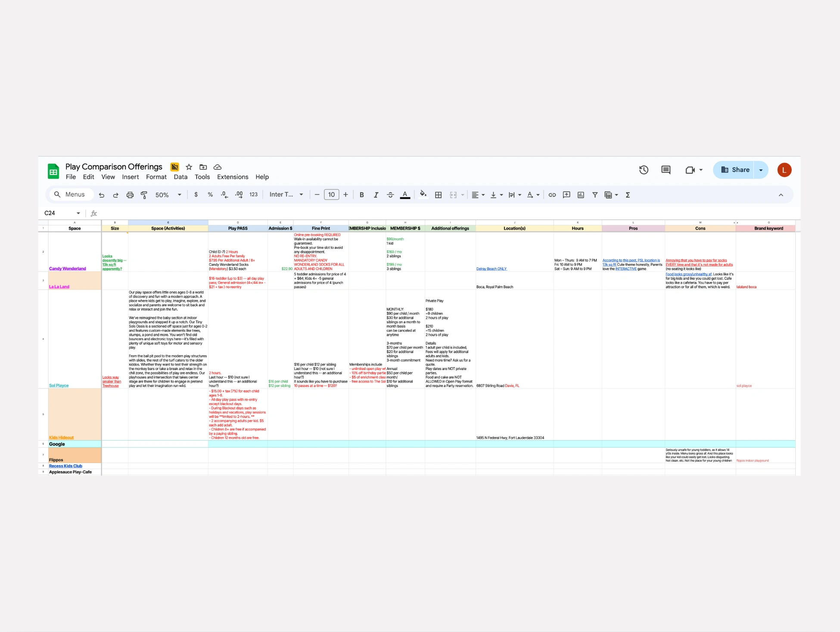840x632 pixels.
Task: Open the borders tool
Action: point(438,195)
